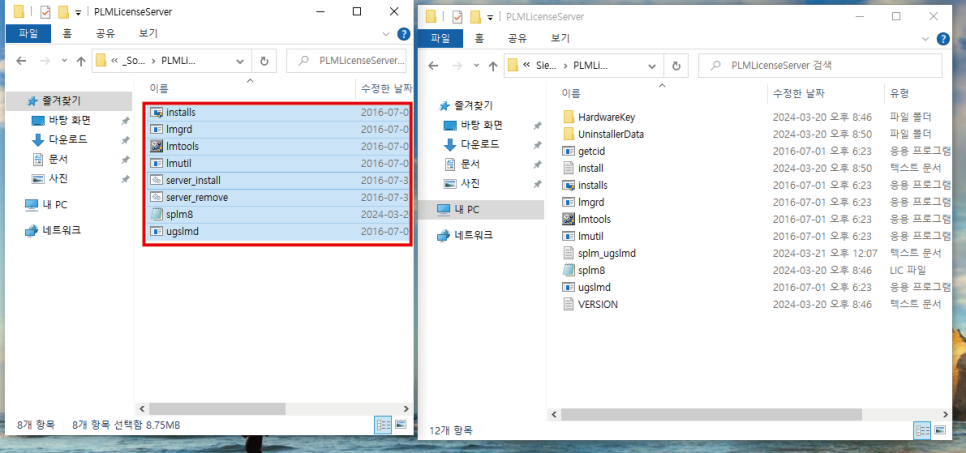The height and width of the screenshot is (453, 966).
Task: Expand the ribbon in left window
Action: [x=386, y=34]
